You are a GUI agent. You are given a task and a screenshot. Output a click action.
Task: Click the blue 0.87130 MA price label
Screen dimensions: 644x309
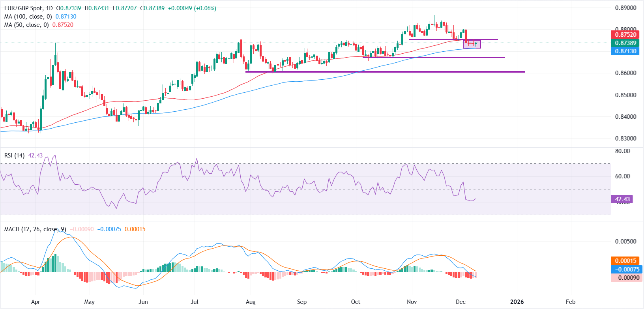tap(625, 51)
